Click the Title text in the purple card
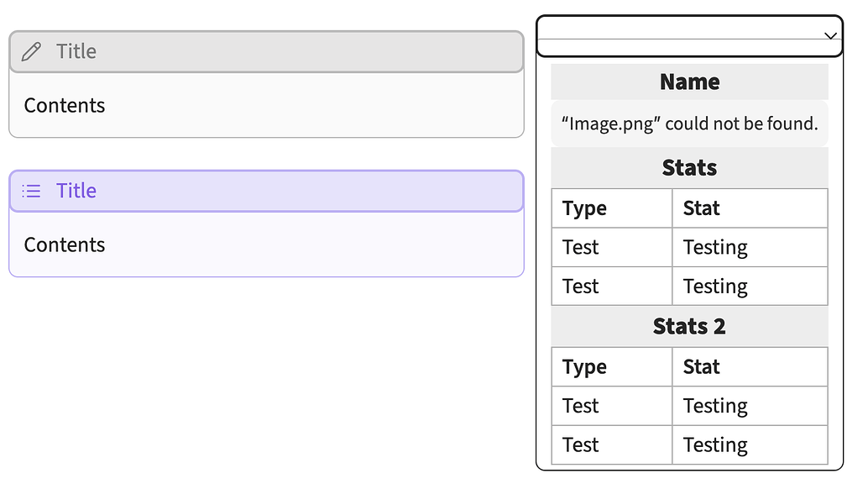Screen dimensions: 868x489 pyautogui.click(x=76, y=191)
